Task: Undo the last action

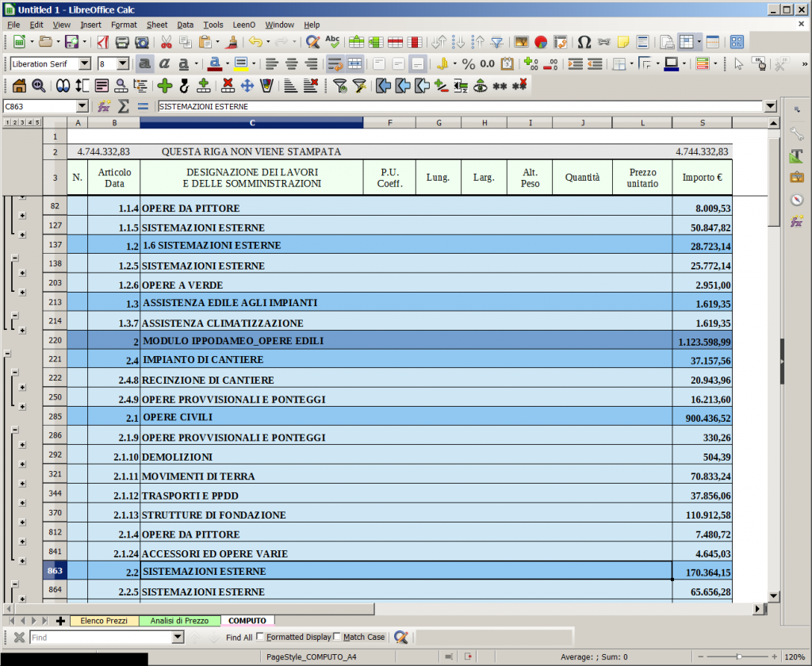Action: coord(255,42)
